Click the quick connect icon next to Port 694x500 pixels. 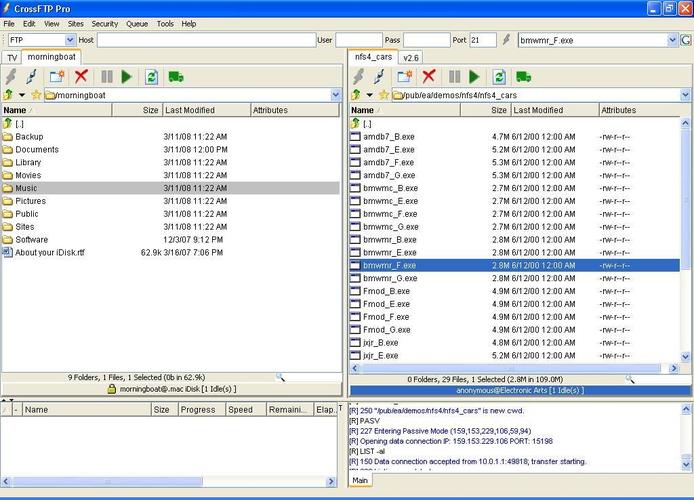(x=506, y=40)
